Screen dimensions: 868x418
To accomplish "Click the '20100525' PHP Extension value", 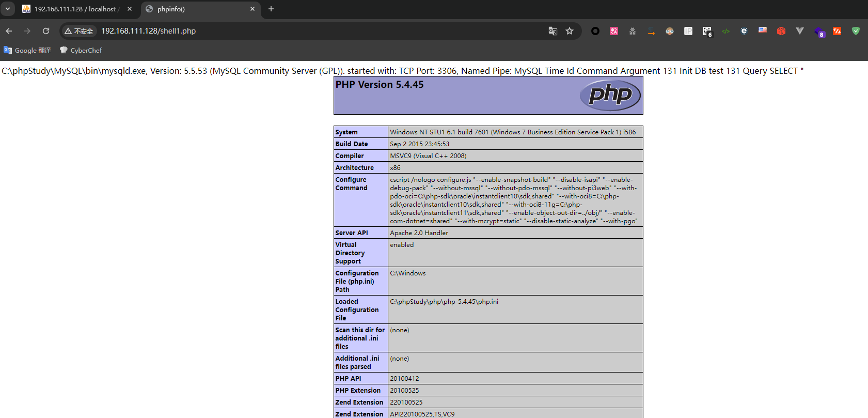I will (405, 391).
